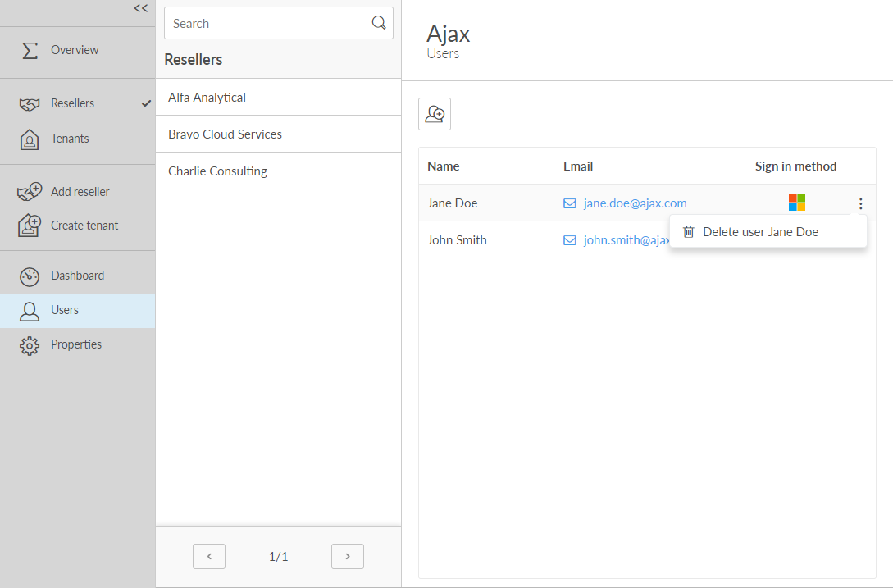
Task: Go to previous page of resellers
Action: click(x=209, y=556)
